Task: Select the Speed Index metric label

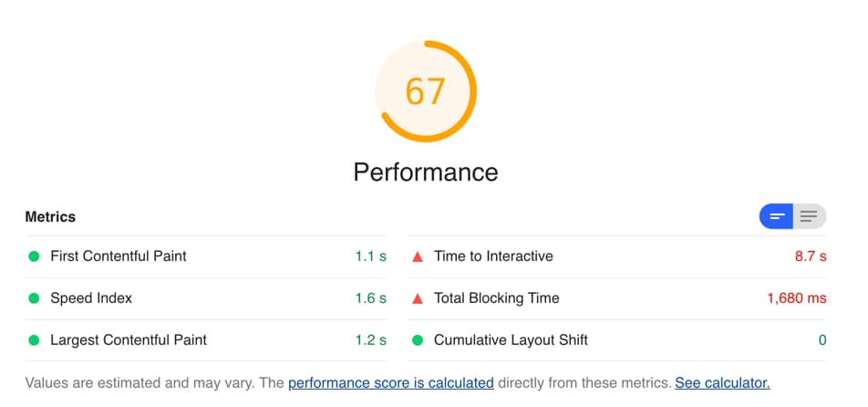Action: coord(91,298)
